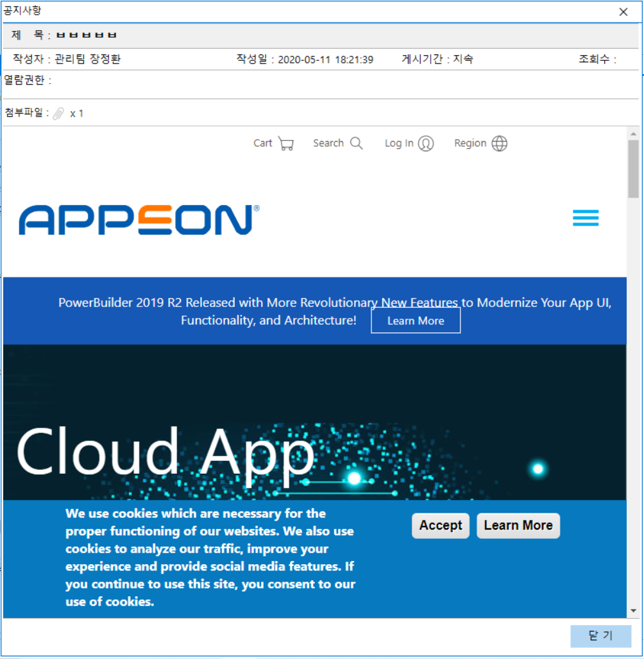
Task: Accept the cookies notice
Action: [441, 526]
